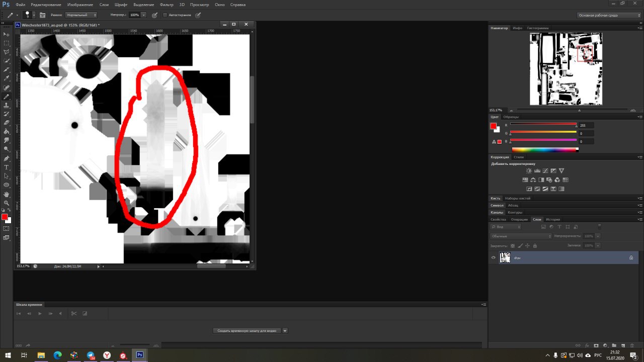Toggle type layer filter in Layers panel
Screen dimensions: 644x362
pyautogui.click(x=559, y=227)
